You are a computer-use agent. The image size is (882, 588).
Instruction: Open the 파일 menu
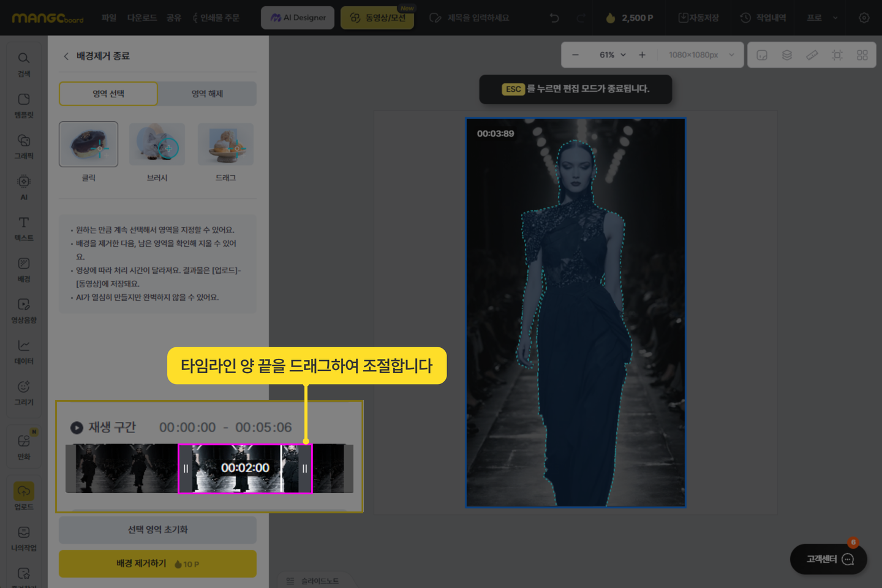click(x=109, y=18)
